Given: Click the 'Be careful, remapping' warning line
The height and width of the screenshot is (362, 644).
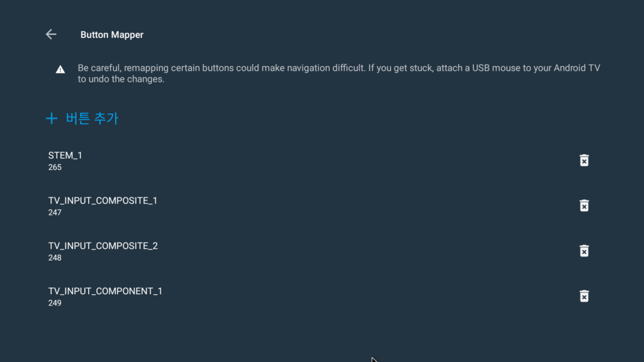Looking at the screenshot, I should (x=339, y=68).
